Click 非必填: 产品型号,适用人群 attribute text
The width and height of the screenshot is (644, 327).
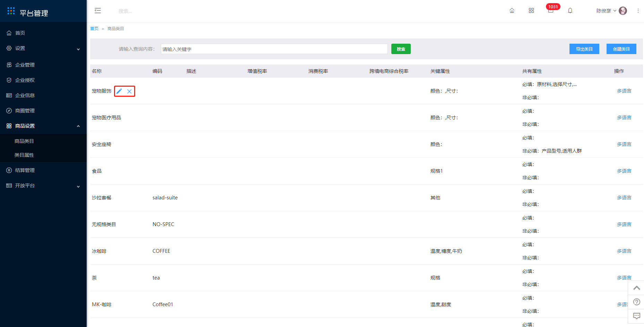point(552,151)
